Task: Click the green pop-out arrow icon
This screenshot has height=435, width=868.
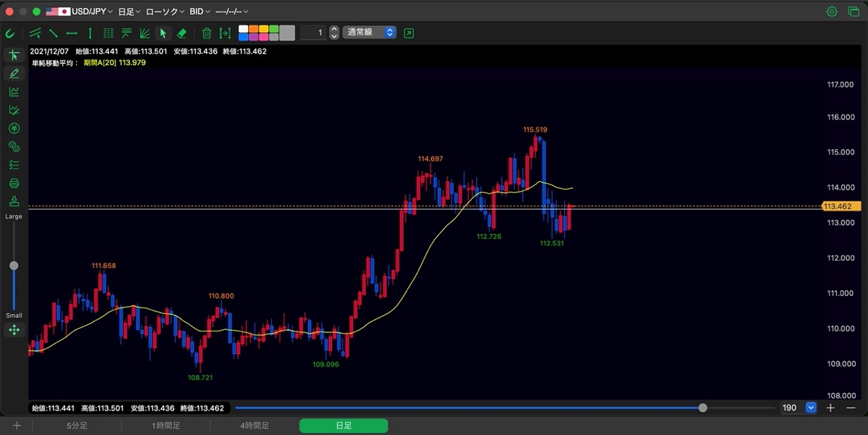Action: (x=409, y=33)
